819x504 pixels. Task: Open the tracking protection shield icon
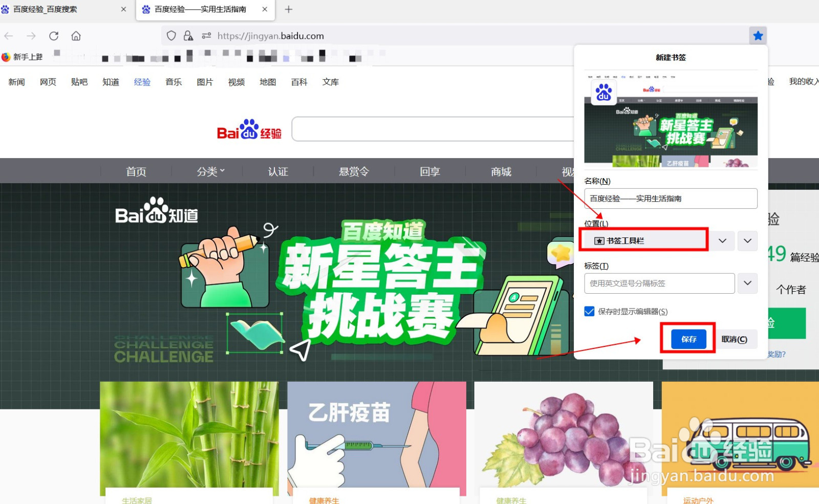(171, 36)
